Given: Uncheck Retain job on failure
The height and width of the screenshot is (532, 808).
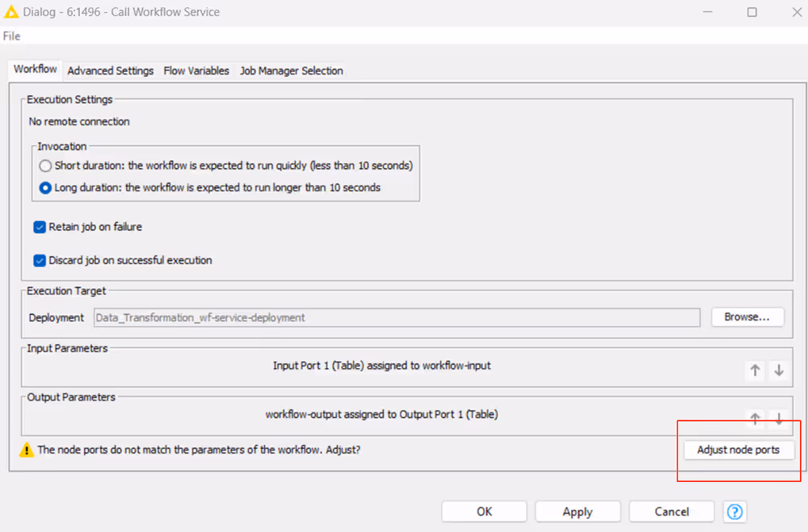Looking at the screenshot, I should click(40, 227).
